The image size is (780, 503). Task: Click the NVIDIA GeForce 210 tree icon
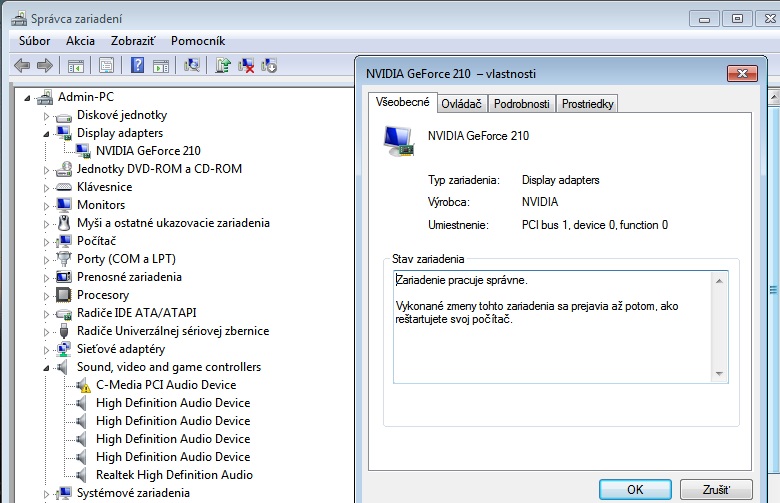pos(83,151)
